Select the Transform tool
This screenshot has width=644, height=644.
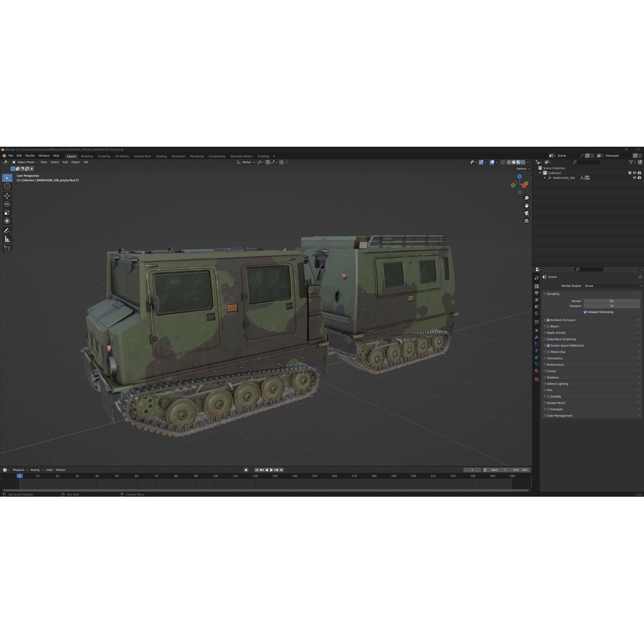click(7, 221)
